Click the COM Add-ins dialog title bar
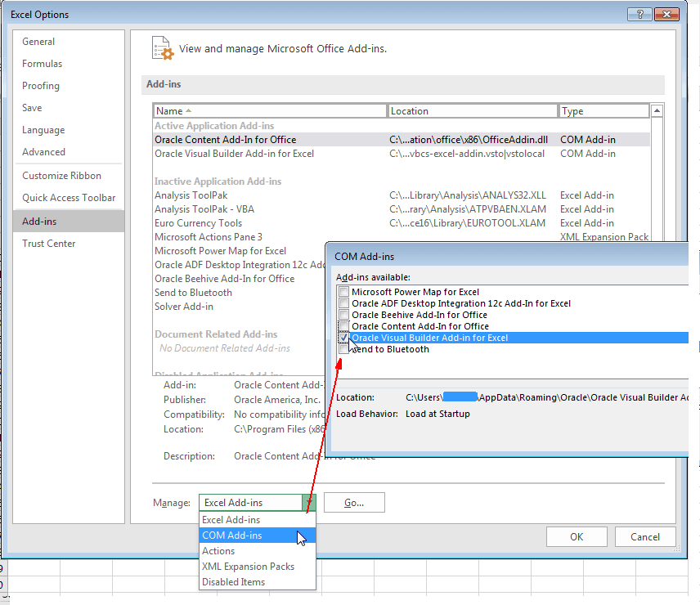This screenshot has height=605, width=700. point(508,256)
